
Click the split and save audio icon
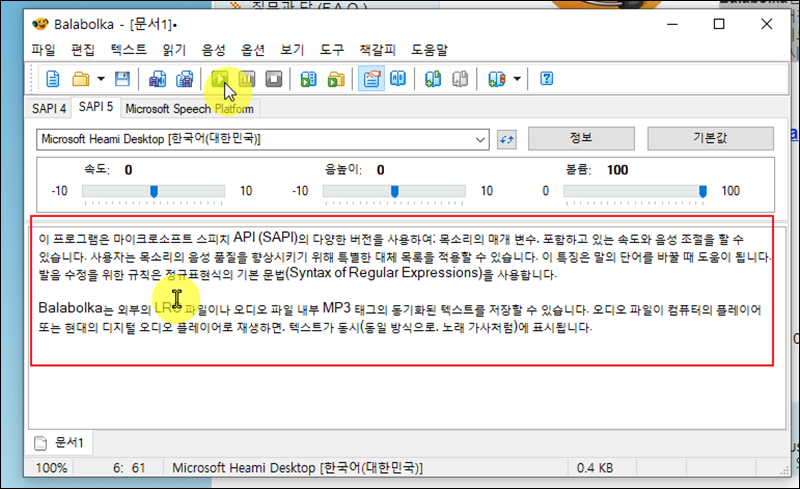[184, 79]
